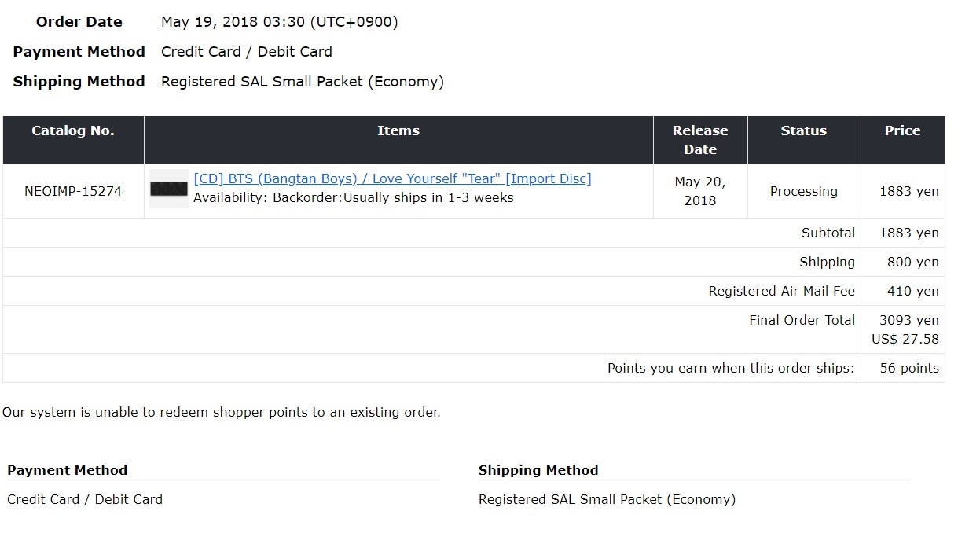
Task: Click the "Status" column header
Action: tap(803, 131)
